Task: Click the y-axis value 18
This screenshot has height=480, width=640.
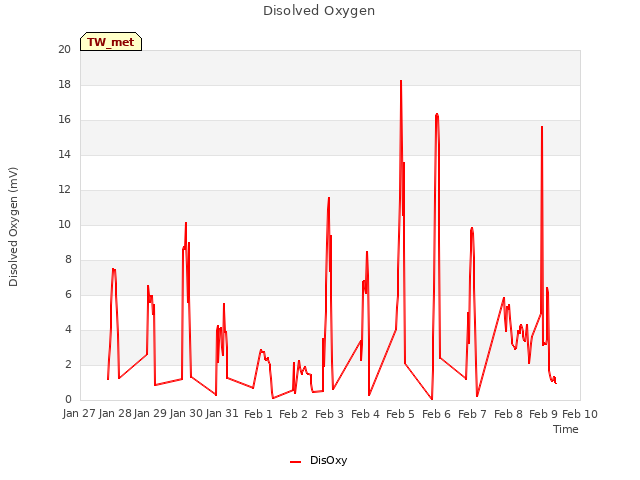Action: (x=64, y=85)
